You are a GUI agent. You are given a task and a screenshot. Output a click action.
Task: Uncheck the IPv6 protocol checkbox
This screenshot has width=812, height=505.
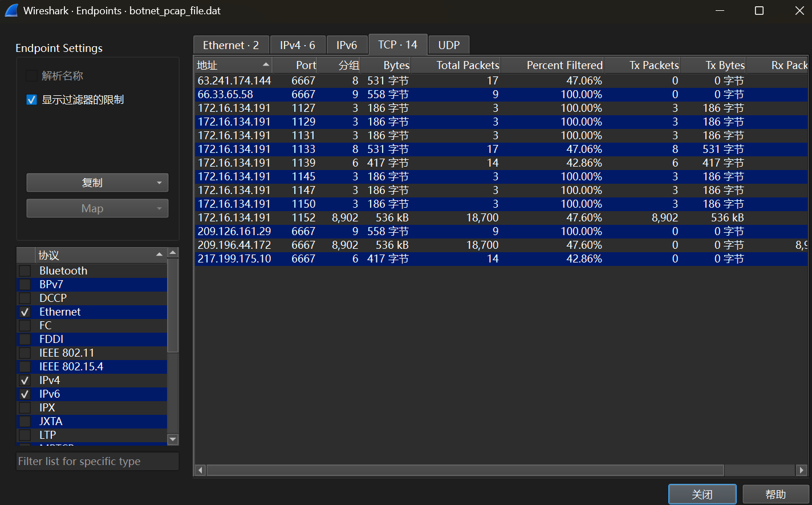tap(25, 394)
